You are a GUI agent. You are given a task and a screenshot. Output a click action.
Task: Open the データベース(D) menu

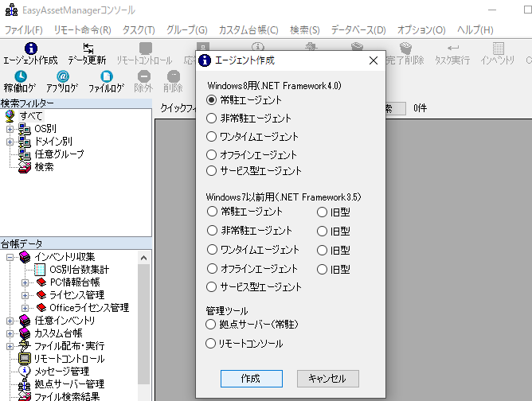[358, 30]
